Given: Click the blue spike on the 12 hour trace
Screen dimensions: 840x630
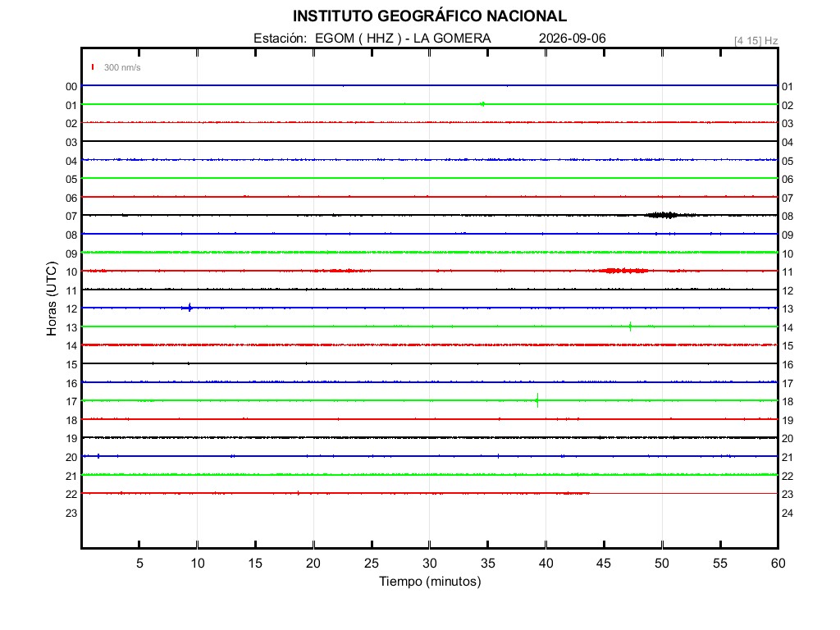Looking at the screenshot, I should click(x=188, y=308).
